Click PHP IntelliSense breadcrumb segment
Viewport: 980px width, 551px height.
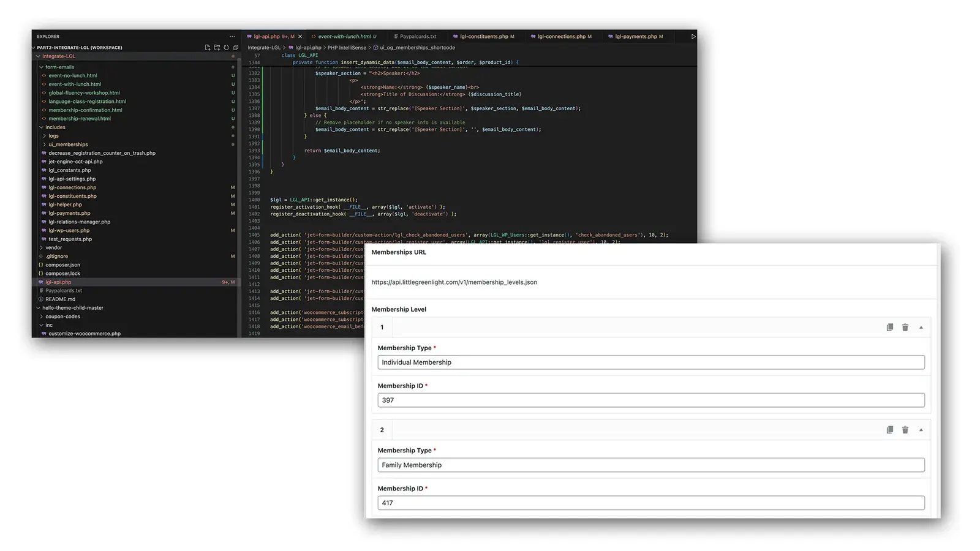point(347,48)
